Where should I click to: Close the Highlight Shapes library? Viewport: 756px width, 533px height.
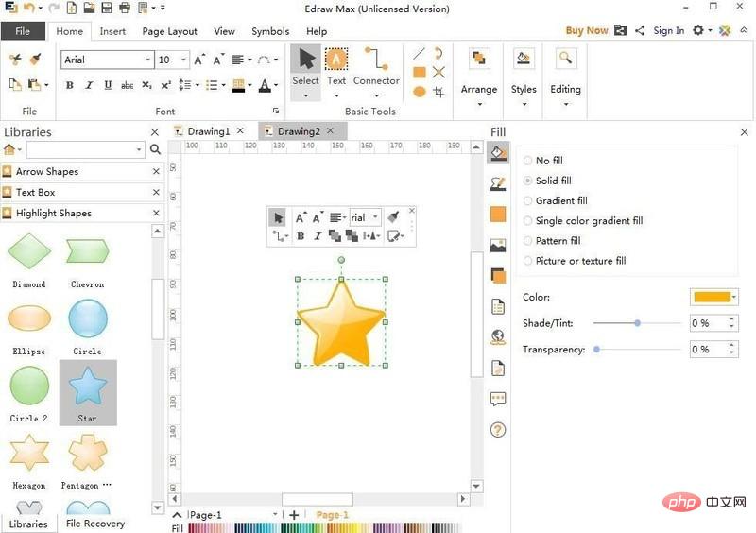click(x=156, y=213)
